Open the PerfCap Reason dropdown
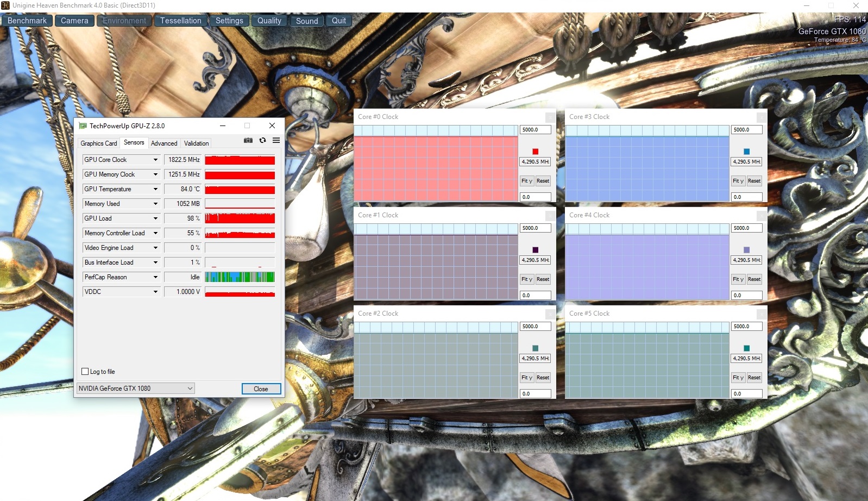The height and width of the screenshot is (501, 868). (155, 277)
